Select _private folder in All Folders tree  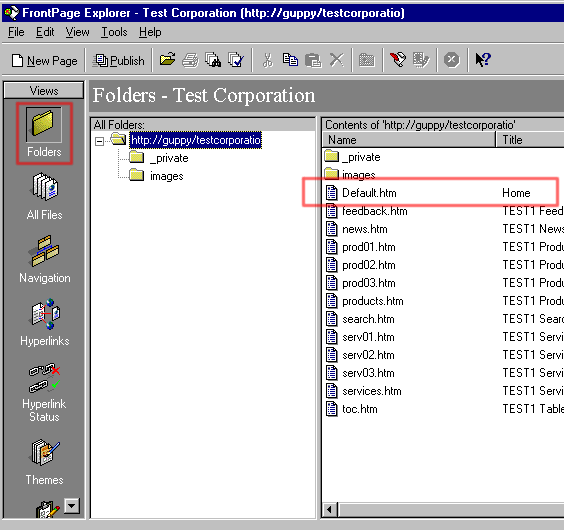pyautogui.click(x=169, y=158)
